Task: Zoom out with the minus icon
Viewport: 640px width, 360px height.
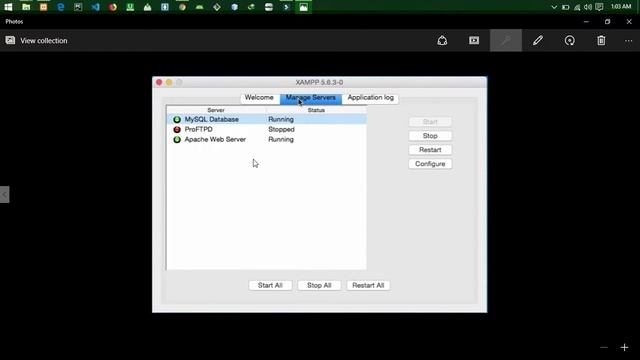Action: pyautogui.click(x=604, y=347)
